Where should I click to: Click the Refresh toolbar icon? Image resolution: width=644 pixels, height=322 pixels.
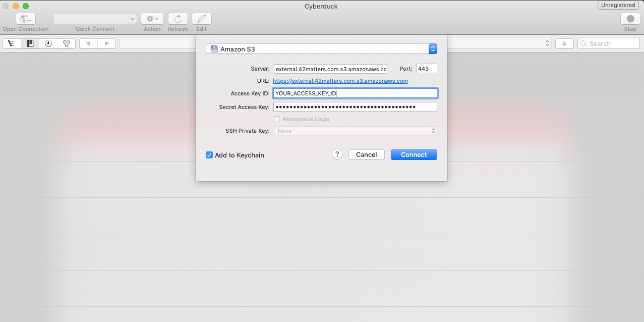tap(178, 19)
